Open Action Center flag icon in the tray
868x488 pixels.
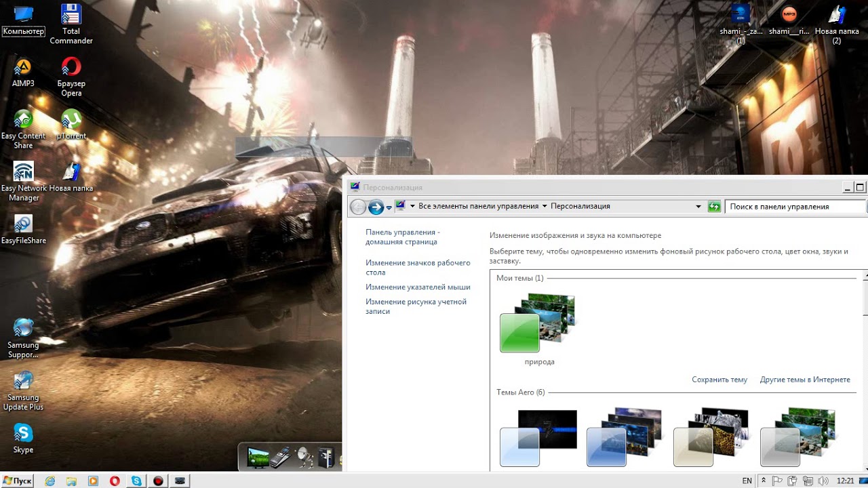click(778, 481)
